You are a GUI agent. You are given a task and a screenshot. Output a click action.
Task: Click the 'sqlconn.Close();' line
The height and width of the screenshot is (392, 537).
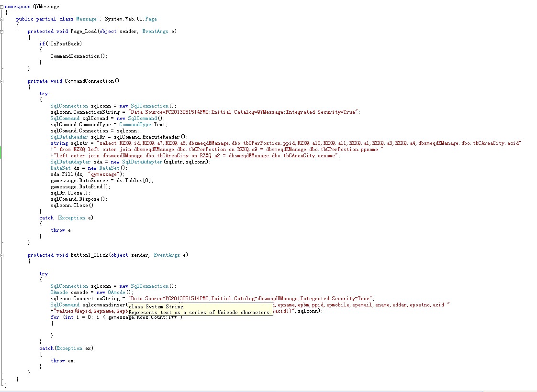(73, 206)
